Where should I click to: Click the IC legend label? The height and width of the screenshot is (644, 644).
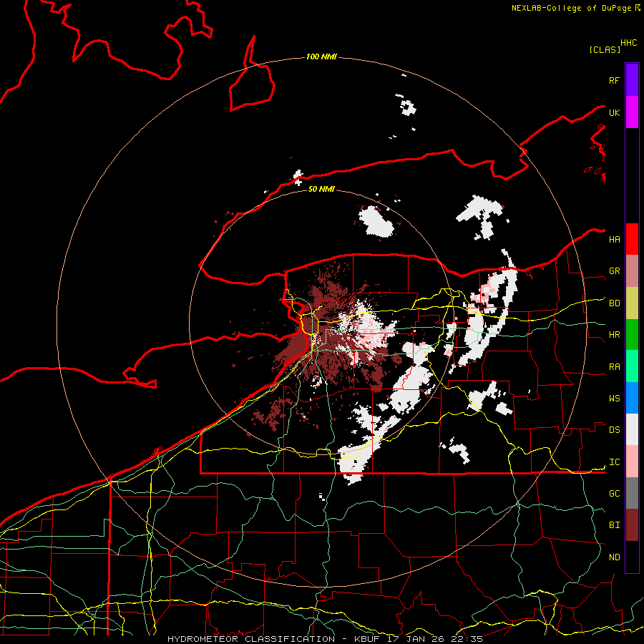[614, 462]
